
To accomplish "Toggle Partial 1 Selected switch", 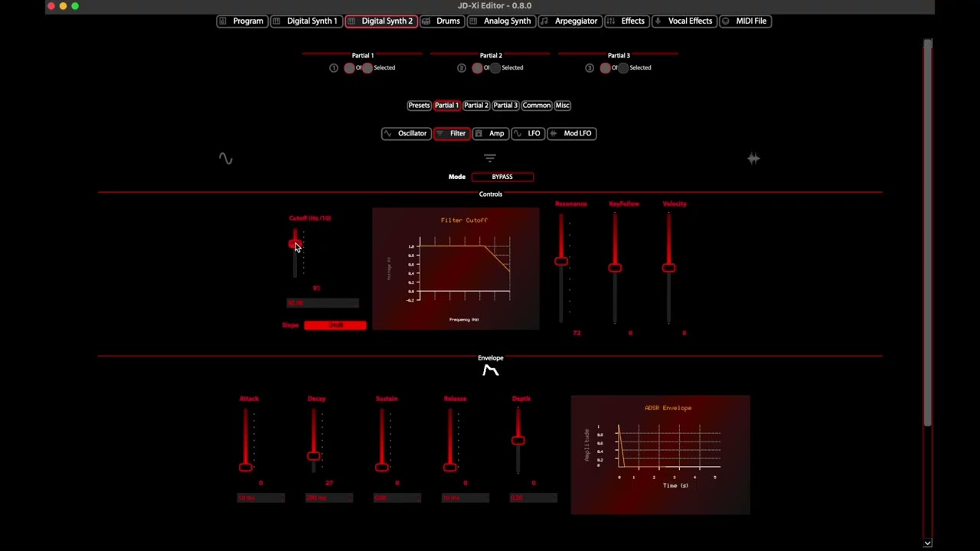I will 367,68.
